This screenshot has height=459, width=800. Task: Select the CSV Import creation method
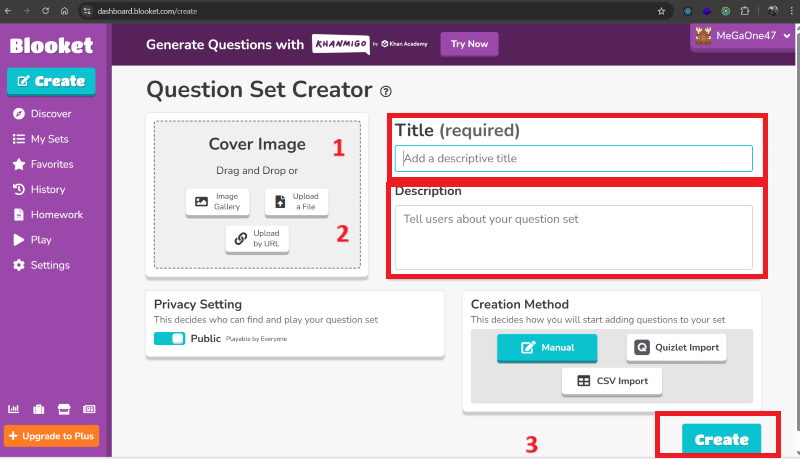click(612, 381)
